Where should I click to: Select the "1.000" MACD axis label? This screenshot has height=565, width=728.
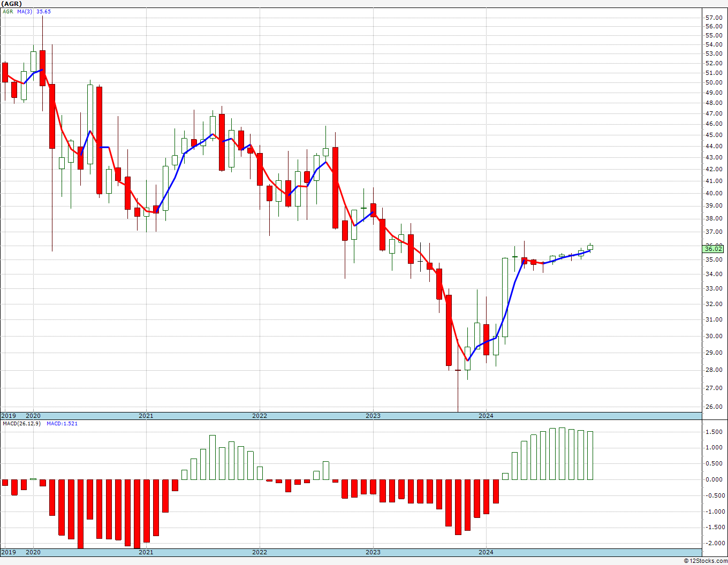(714, 447)
